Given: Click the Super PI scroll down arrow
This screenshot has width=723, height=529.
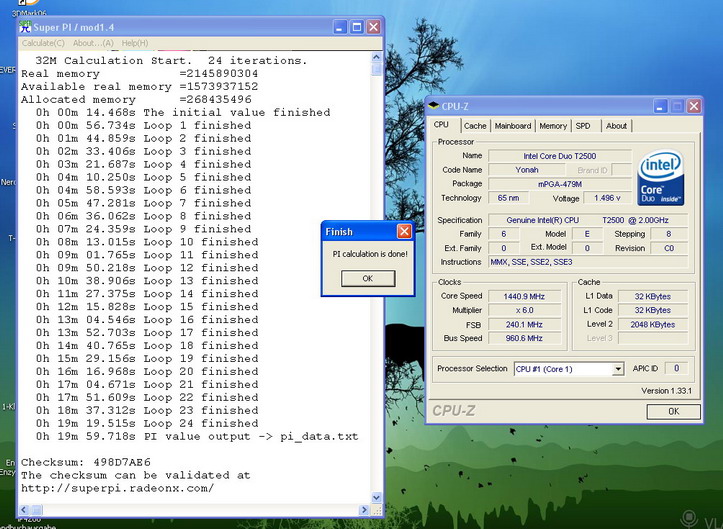Looking at the screenshot, I should click(x=376, y=497).
